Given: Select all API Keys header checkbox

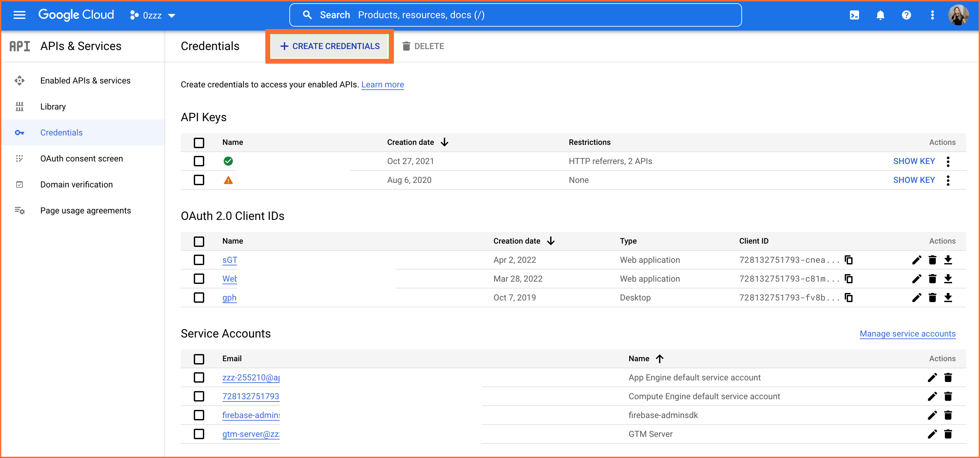Looking at the screenshot, I should 199,143.
